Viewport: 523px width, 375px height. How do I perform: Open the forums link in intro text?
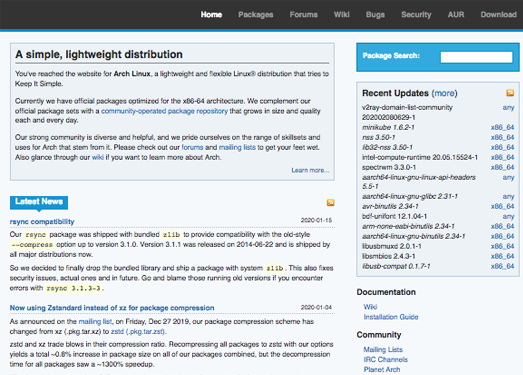coord(192,147)
